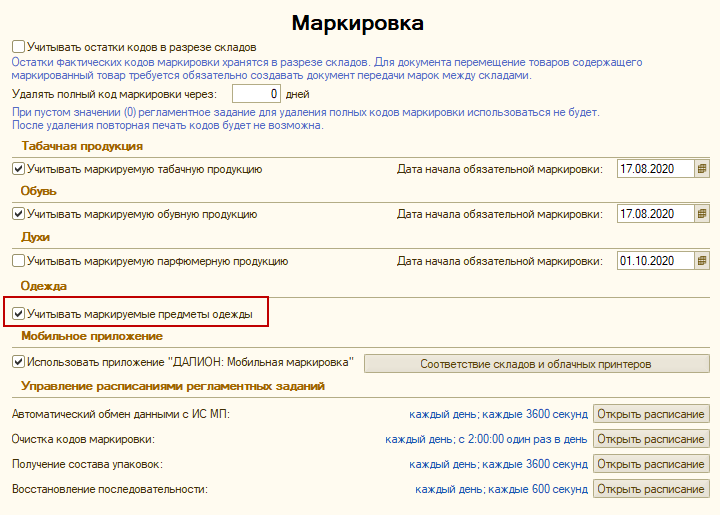Check 'Учитывать маркируемую парфюмерную продукцию'
The image size is (720, 515).
click(18, 261)
